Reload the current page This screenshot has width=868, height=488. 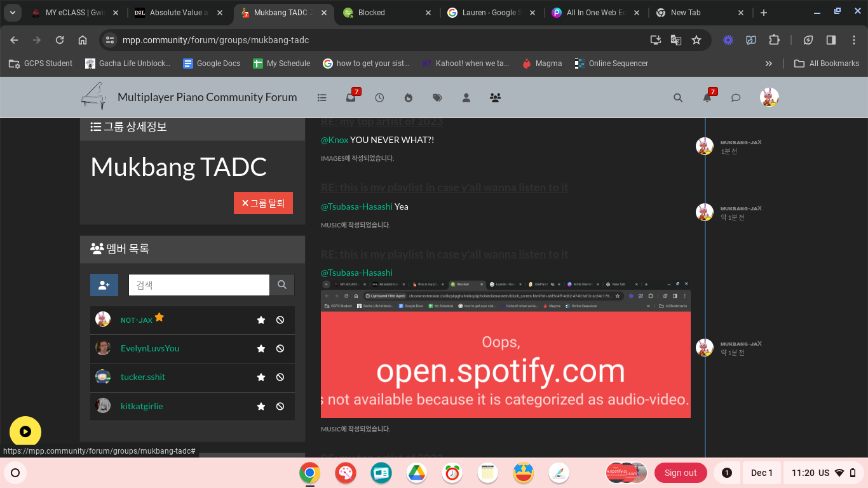pyautogui.click(x=60, y=40)
